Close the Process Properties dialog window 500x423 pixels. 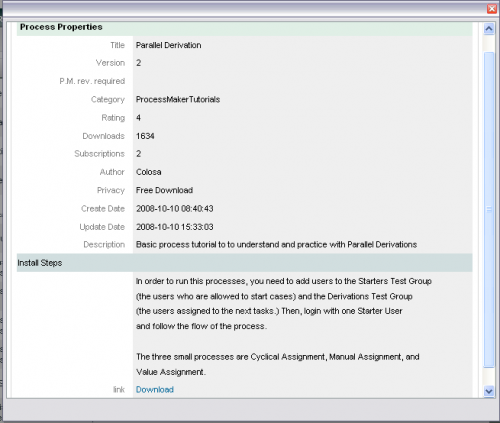tap(492, 9)
